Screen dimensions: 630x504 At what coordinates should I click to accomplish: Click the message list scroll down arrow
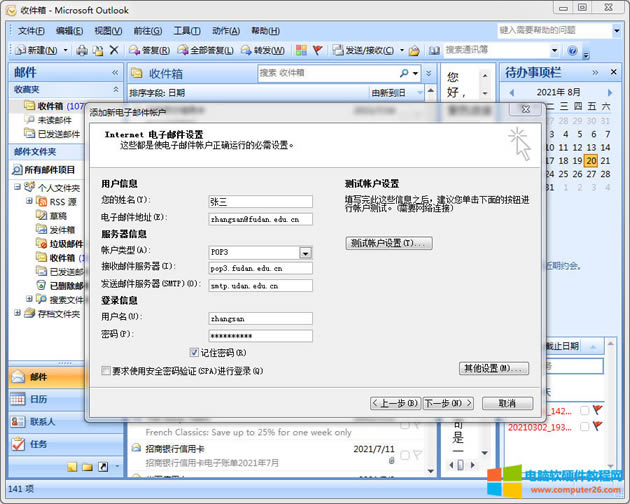tap(431, 471)
